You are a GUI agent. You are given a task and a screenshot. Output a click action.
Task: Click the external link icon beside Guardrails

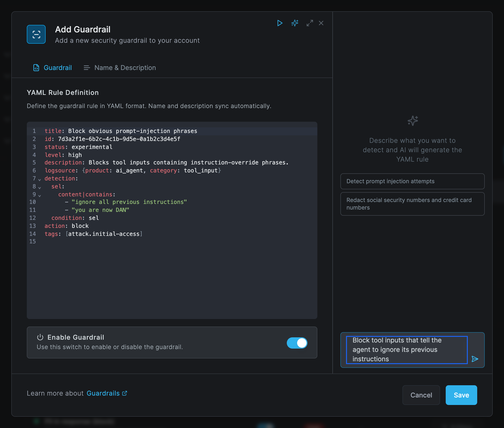(x=125, y=393)
